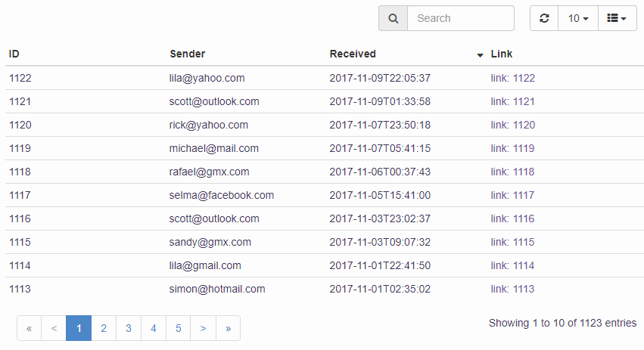Sort table by the ID column header

pyautogui.click(x=14, y=54)
